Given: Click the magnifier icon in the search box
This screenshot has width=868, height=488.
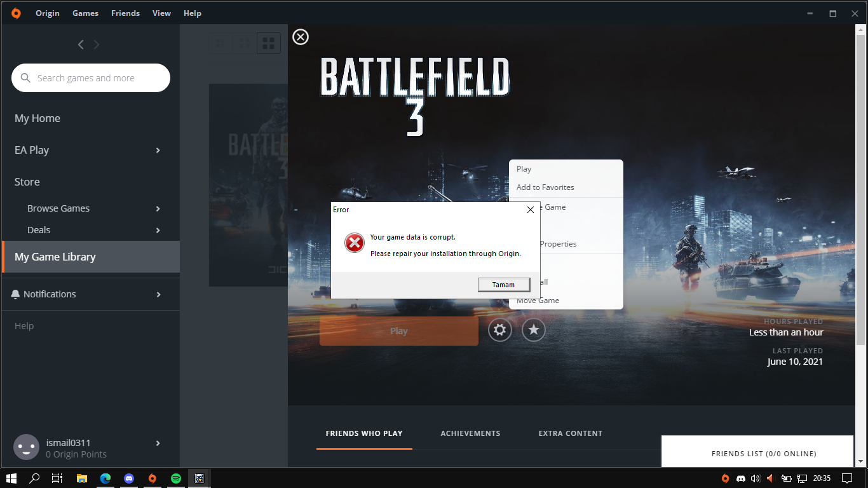Looking at the screenshot, I should pos(26,78).
